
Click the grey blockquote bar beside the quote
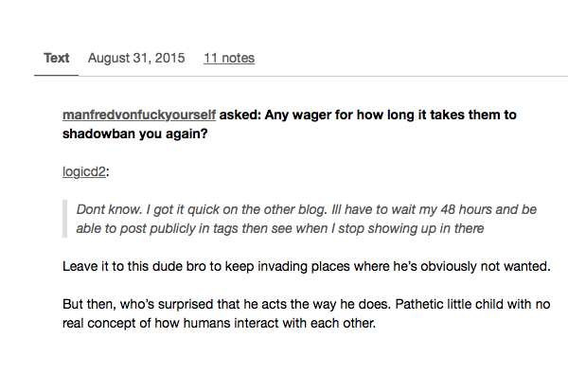coord(64,219)
